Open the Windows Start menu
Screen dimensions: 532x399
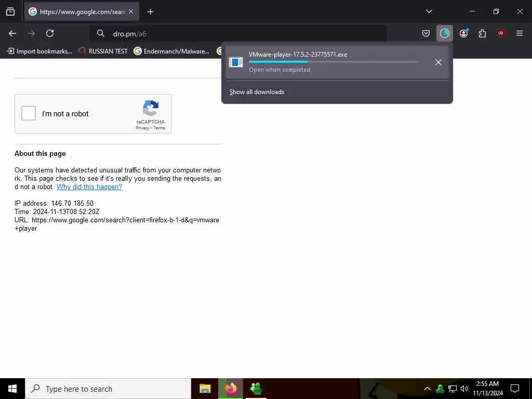[x=12, y=389]
